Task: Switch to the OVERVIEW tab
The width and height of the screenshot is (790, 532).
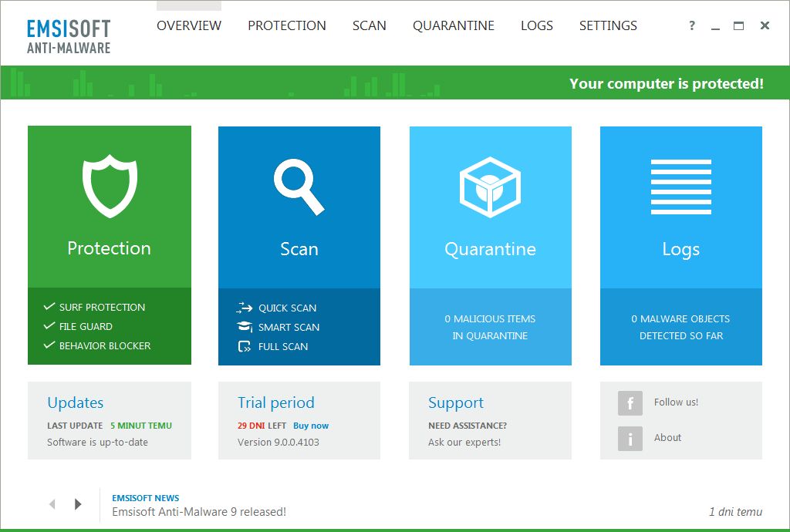Action: [189, 25]
